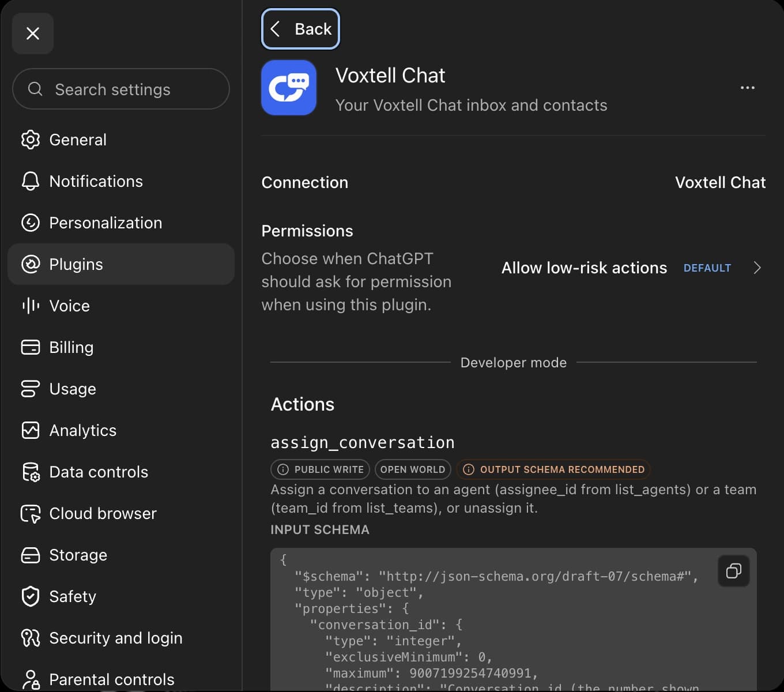Click the Safety shield icon
Viewport: 784px width, 692px height.
[31, 596]
